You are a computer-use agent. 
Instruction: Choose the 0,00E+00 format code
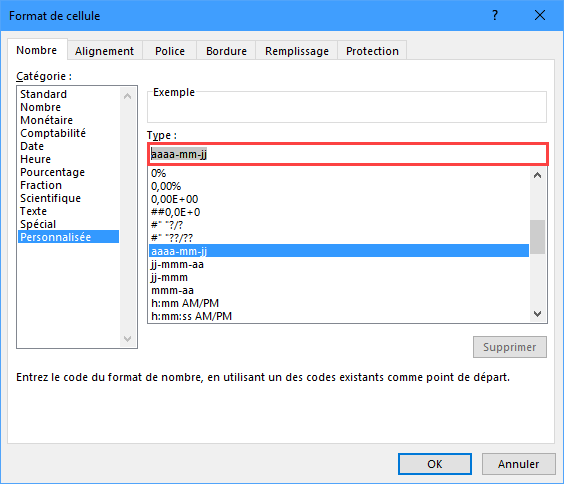[x=339, y=199]
